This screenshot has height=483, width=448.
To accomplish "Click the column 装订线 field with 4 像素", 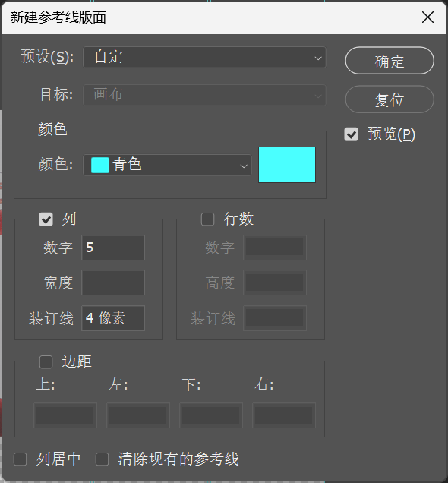I will click(113, 318).
